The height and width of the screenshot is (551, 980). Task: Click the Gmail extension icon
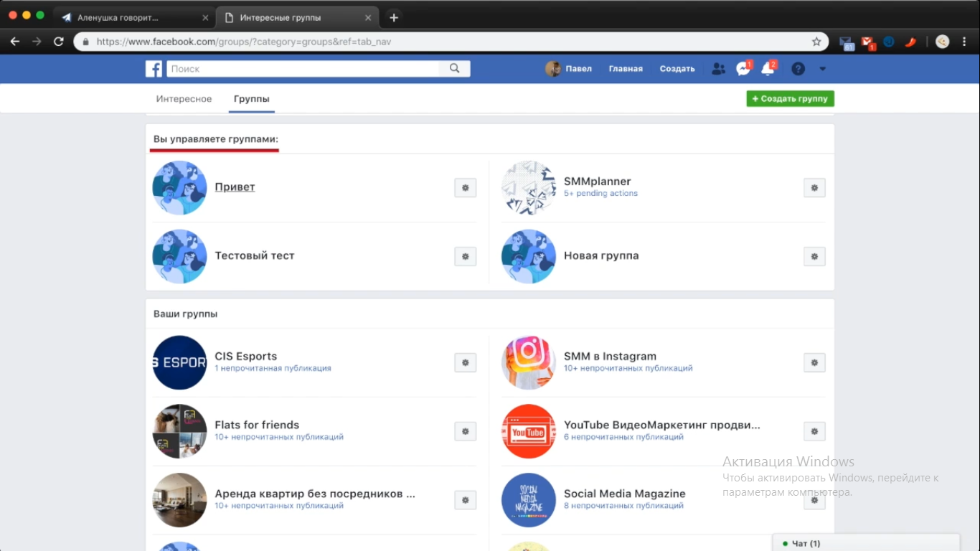coord(868,42)
